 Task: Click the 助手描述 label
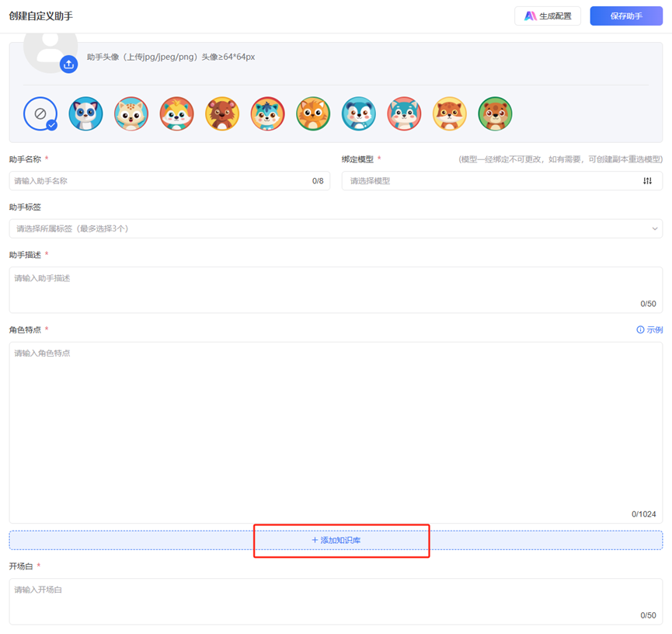[x=25, y=255]
